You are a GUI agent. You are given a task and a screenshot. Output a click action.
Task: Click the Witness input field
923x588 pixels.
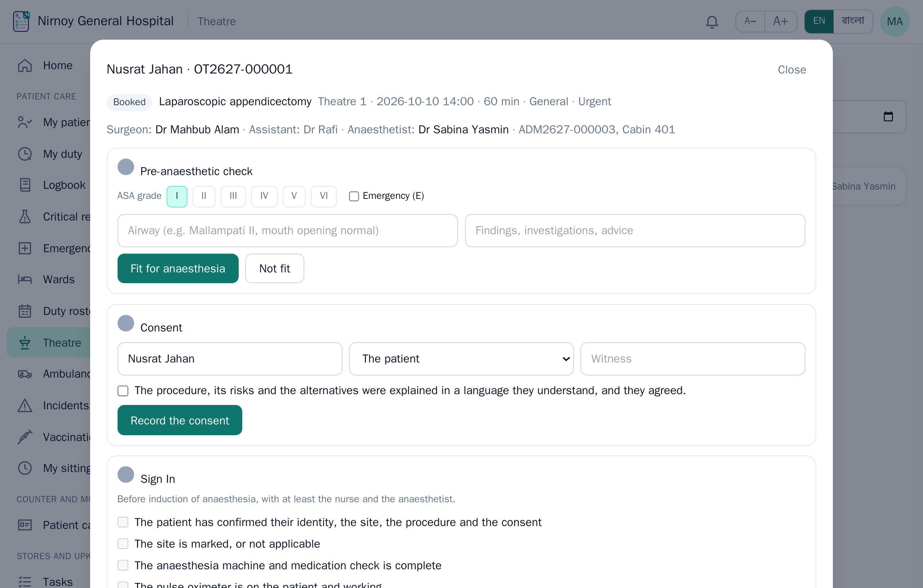693,358
